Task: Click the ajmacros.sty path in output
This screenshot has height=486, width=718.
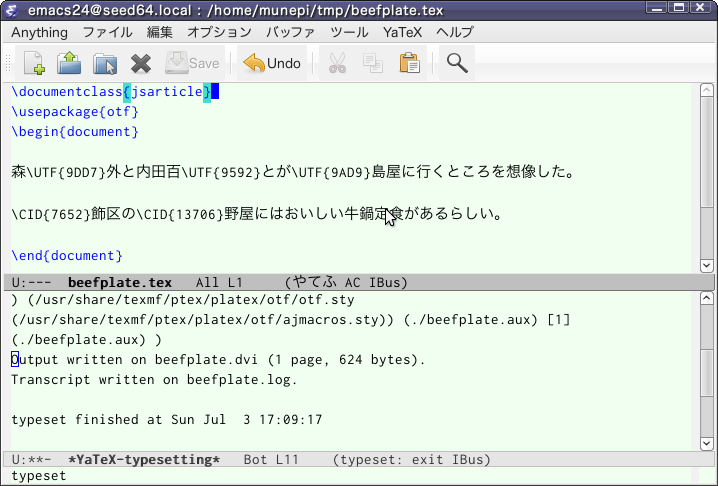Action: tap(202, 320)
